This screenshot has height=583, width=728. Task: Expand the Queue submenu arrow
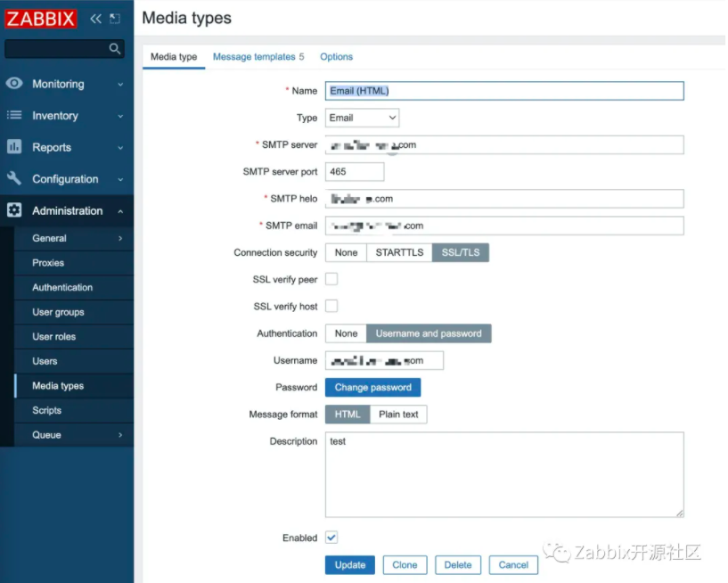(x=120, y=435)
